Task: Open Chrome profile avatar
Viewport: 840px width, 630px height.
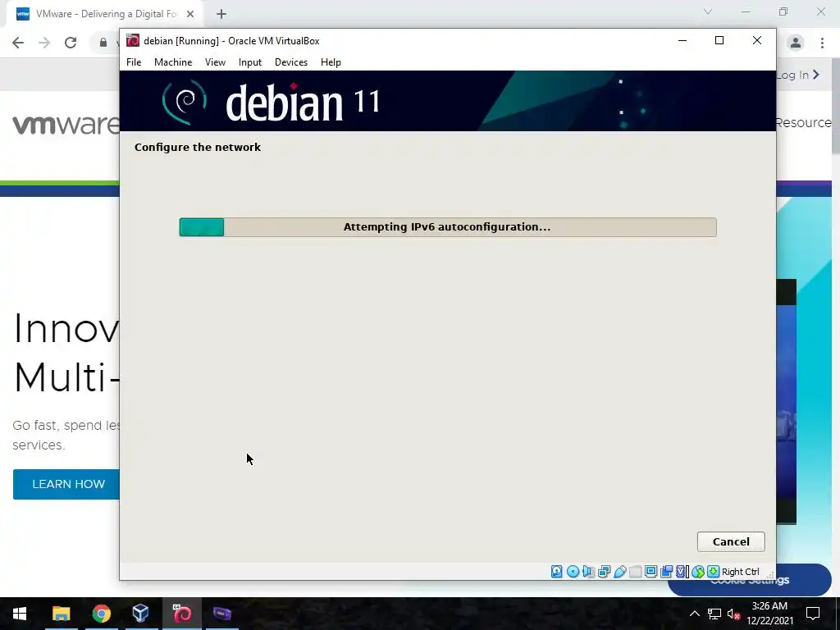Action: pyautogui.click(x=796, y=43)
